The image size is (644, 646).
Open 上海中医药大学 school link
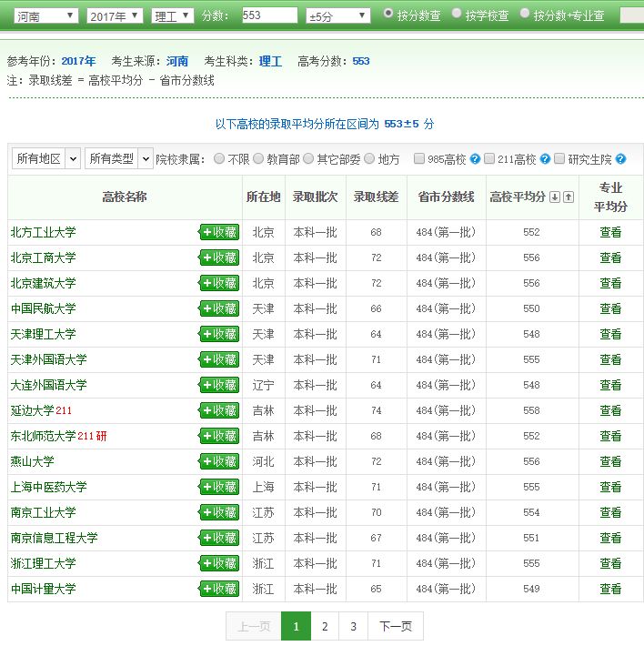pos(48,487)
